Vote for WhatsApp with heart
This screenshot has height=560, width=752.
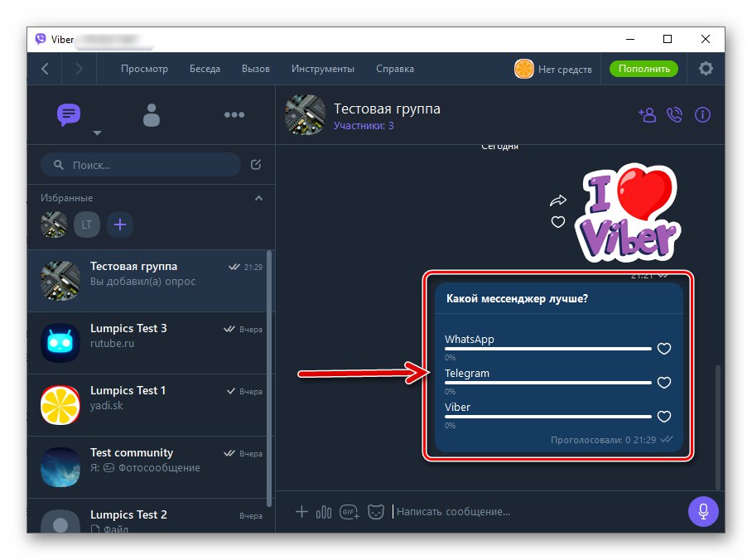[x=663, y=349]
